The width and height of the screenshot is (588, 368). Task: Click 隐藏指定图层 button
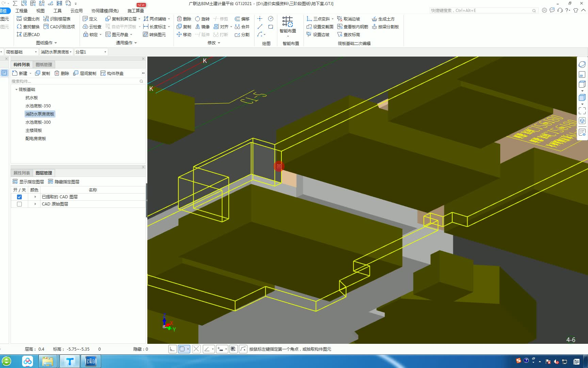(64, 182)
